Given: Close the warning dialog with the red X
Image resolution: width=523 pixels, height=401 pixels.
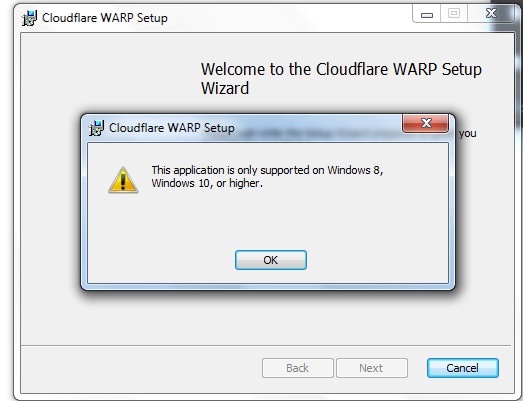Looking at the screenshot, I should coord(426,123).
